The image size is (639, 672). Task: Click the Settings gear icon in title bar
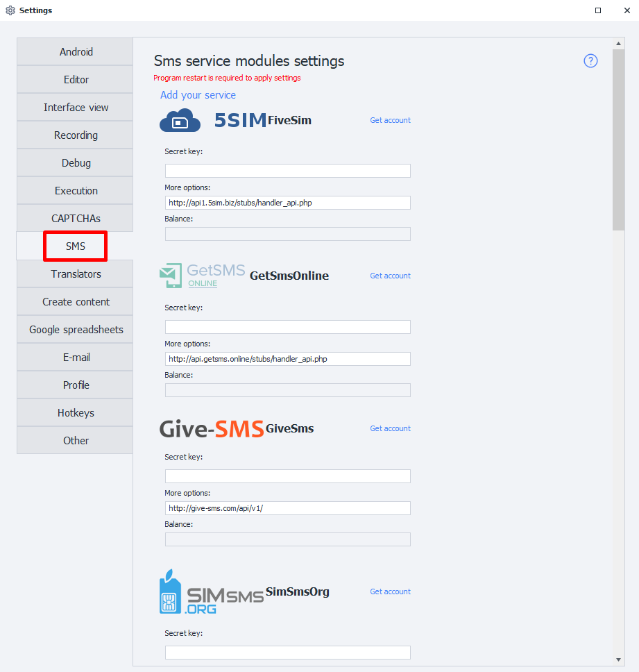click(10, 10)
